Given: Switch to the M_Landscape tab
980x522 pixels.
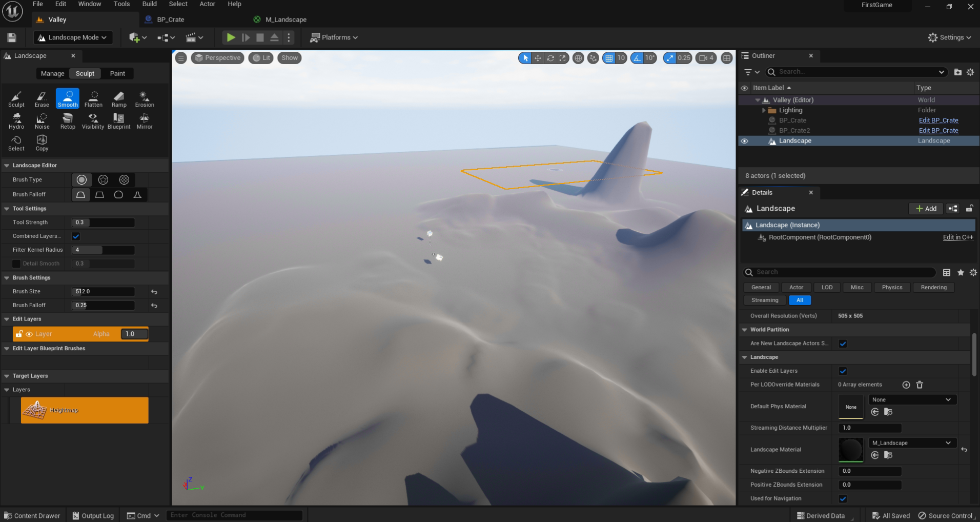Looking at the screenshot, I should click(x=286, y=19).
